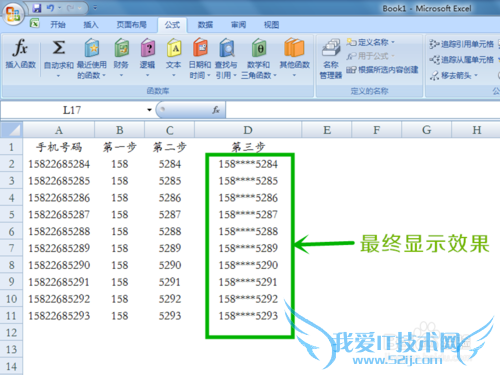This screenshot has width=500, height=375.
Task: Click the Office button orb
Action: coord(13,14)
